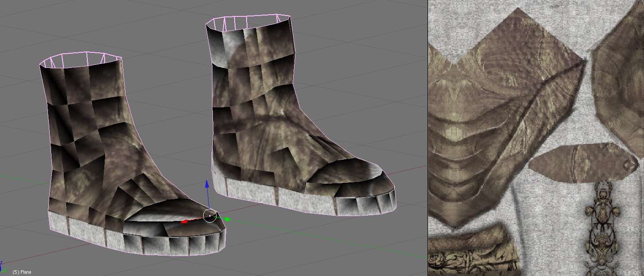Screen dimensions: 644x276
Task: Click the left boot's white sole
Action: [x=89, y=233]
